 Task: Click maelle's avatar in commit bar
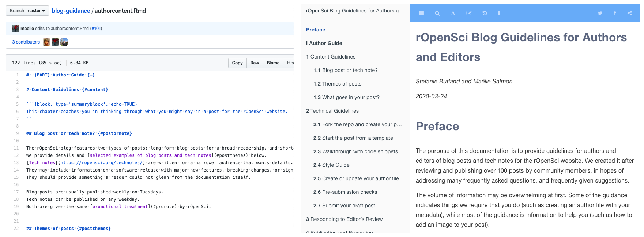click(x=16, y=29)
